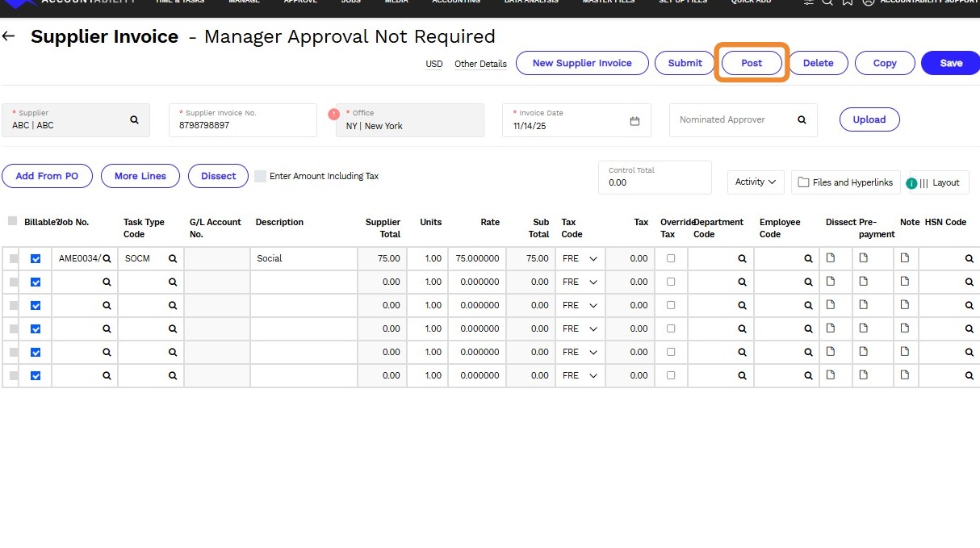
Task: Open the Layout options
Action: [940, 182]
